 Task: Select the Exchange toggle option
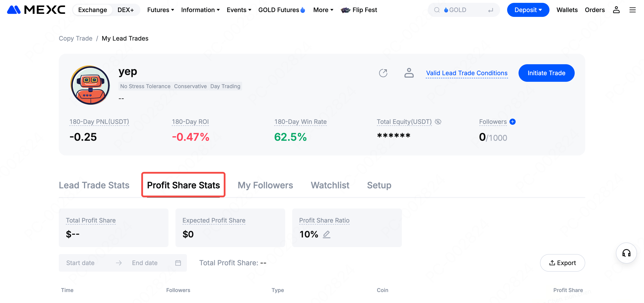[x=93, y=10]
